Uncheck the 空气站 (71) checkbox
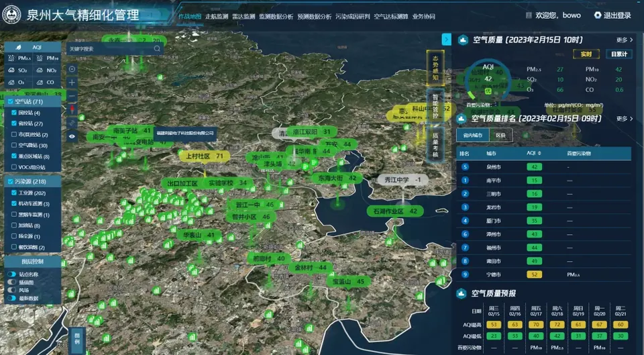 [11, 101]
